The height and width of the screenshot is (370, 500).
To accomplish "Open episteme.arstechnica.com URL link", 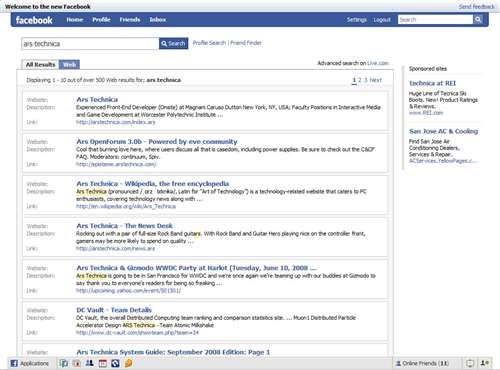I will pos(116,164).
